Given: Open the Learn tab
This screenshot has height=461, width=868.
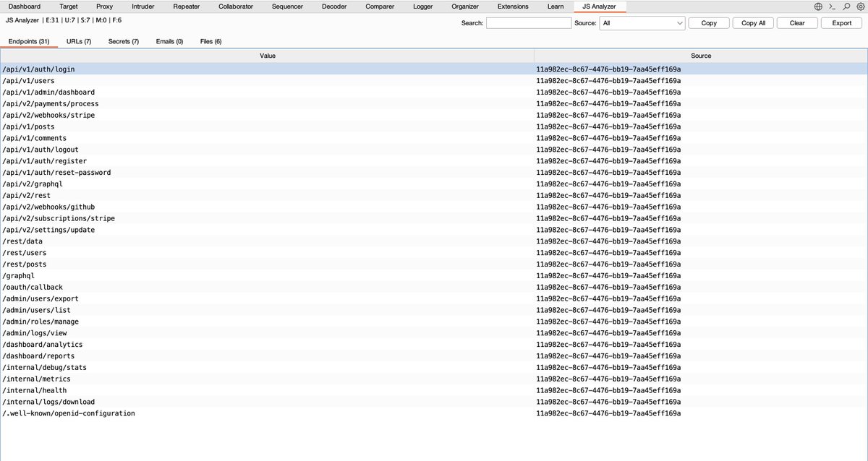Looking at the screenshot, I should tap(556, 7).
